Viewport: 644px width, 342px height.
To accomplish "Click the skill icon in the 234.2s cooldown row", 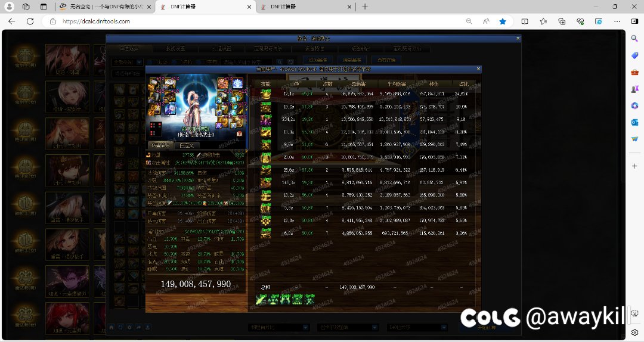I will pyautogui.click(x=266, y=120).
